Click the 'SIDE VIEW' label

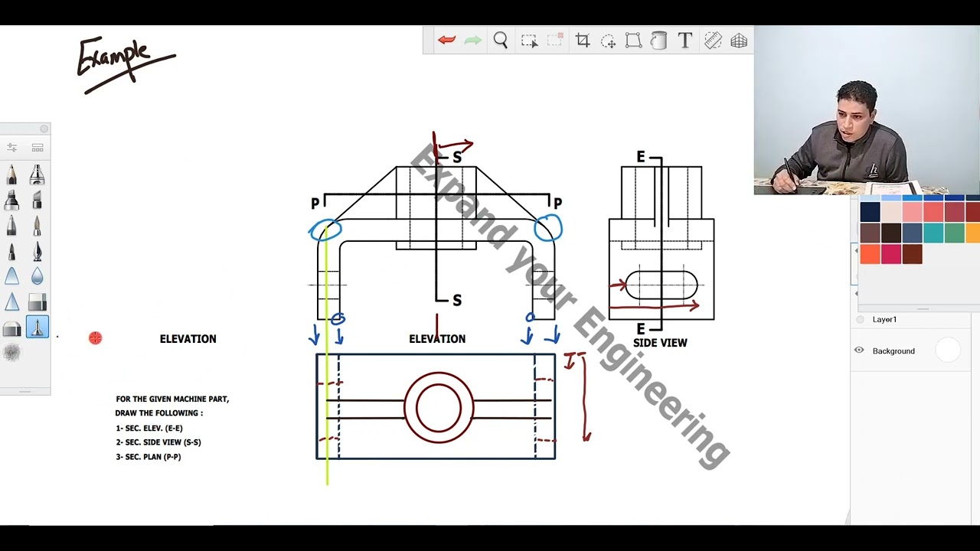[x=660, y=343]
